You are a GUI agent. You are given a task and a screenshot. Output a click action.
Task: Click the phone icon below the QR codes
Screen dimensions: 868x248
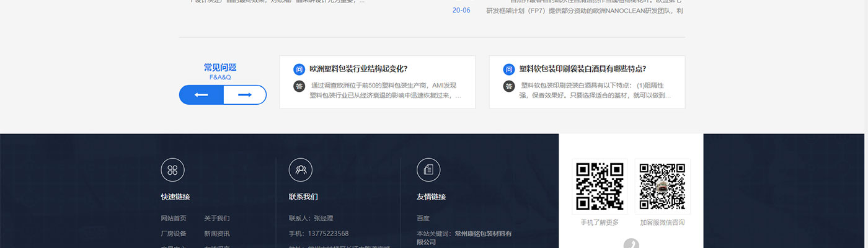[x=631, y=244]
